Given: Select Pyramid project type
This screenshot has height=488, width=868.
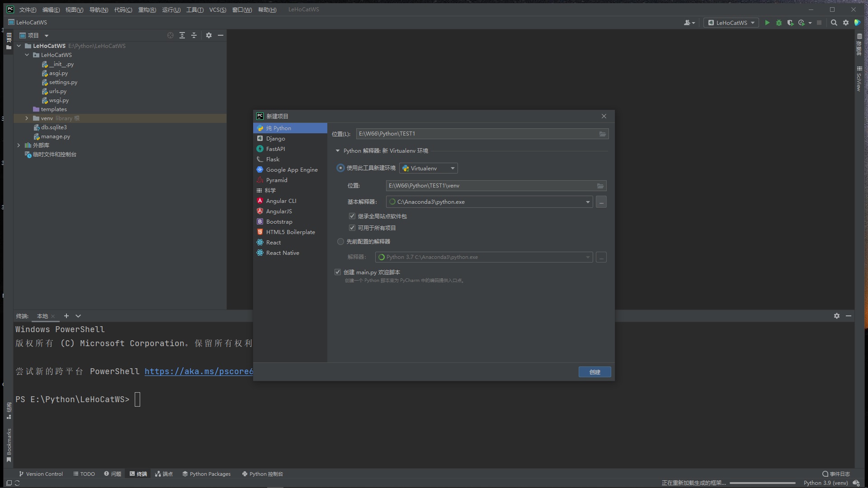Looking at the screenshot, I should (290, 180).
